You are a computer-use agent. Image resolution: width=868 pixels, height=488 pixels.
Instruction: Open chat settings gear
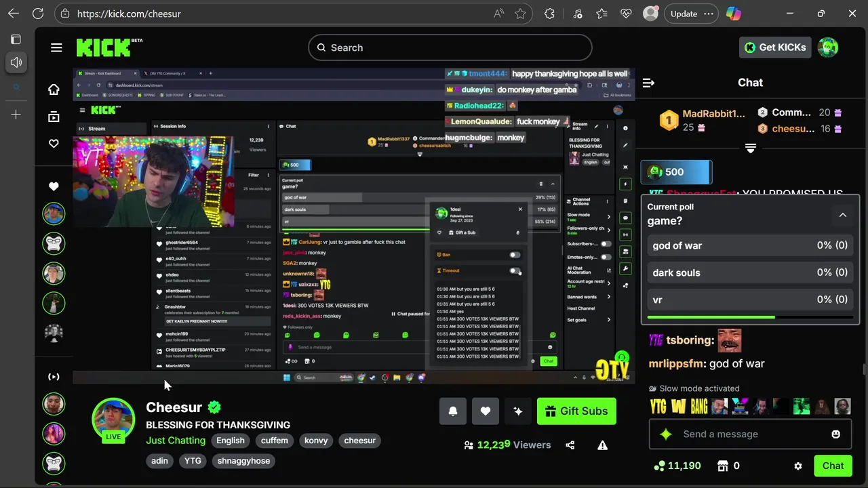pyautogui.click(x=798, y=466)
